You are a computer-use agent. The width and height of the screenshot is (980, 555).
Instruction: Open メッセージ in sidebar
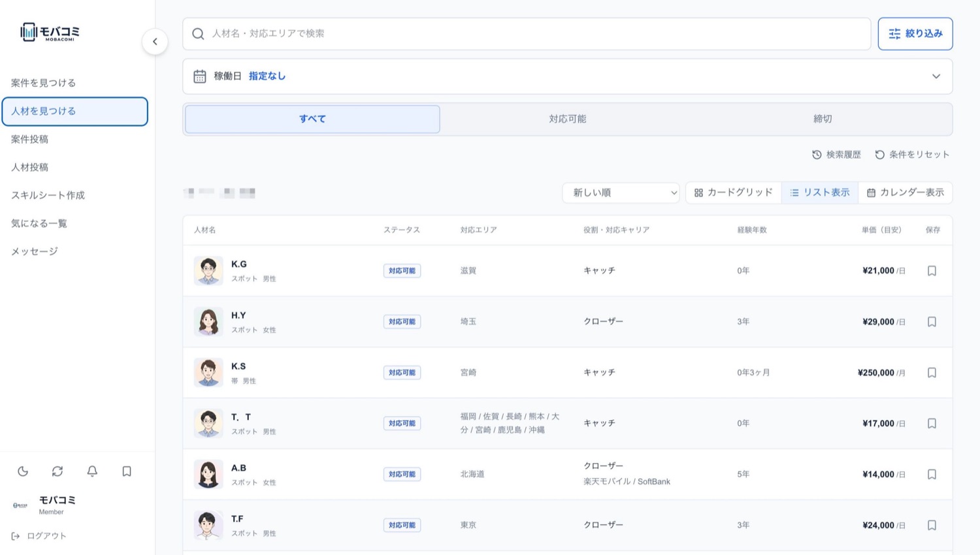pyautogui.click(x=75, y=251)
